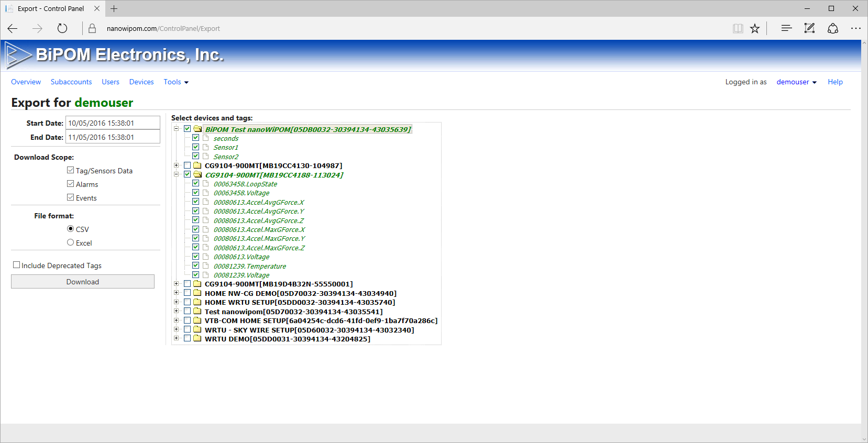Viewport: 868px width, 443px height.
Task: Check CG9104-900MT[MB19CC4130-104987] device checkbox
Action: click(187, 165)
